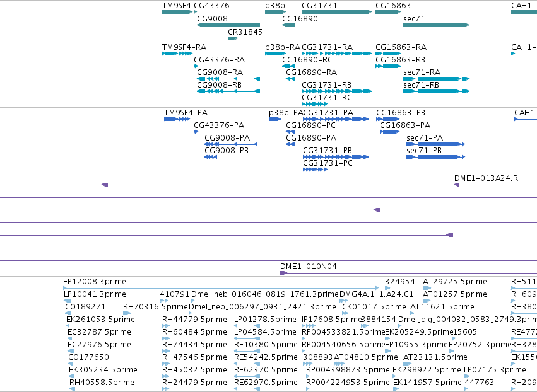Screen dimensions: 537x392
Task: Open coding sequence sec71-PA
Action: point(435,144)
